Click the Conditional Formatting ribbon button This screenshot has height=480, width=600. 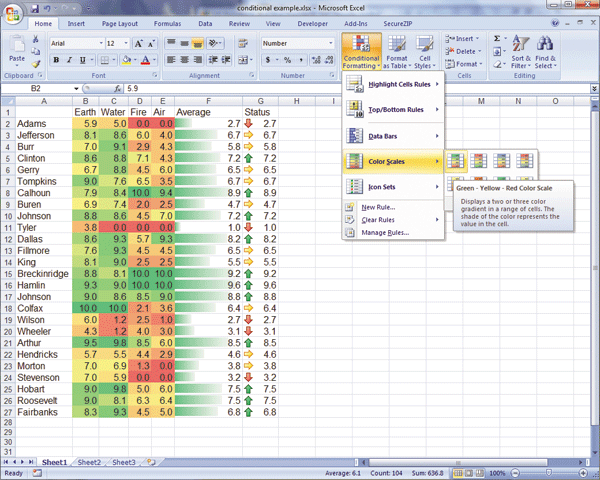(360, 54)
